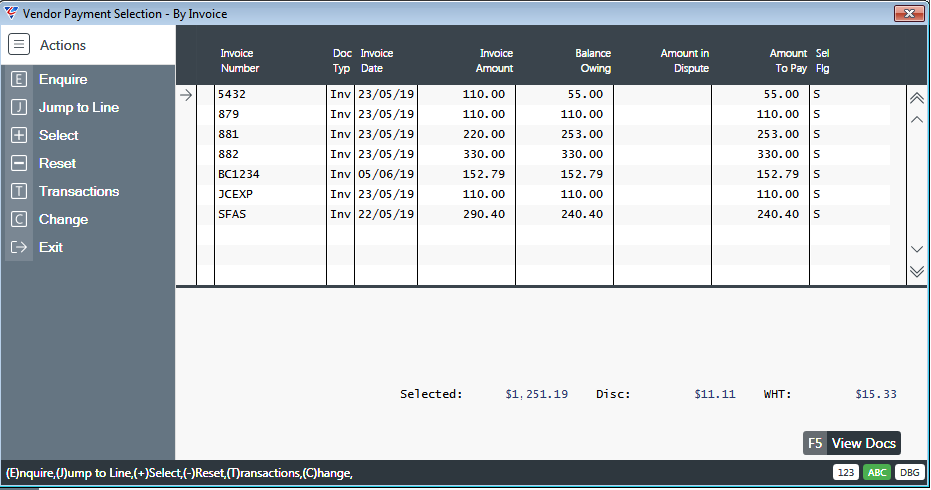Click the Actions header label

click(x=62, y=45)
